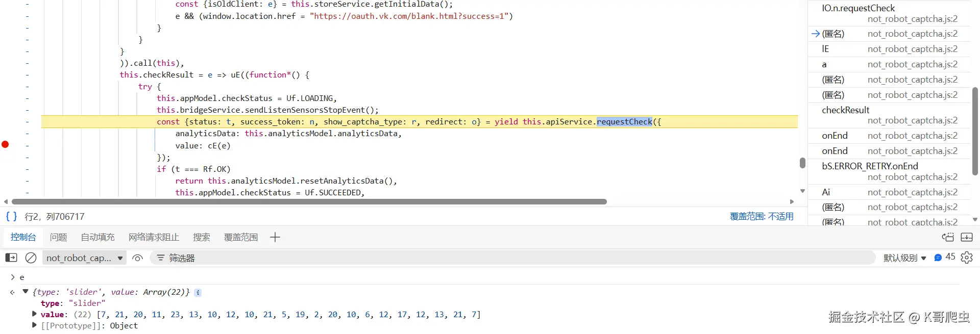Click the highlighted requestCheck token in code
The height and width of the screenshot is (334, 980).
pos(624,121)
